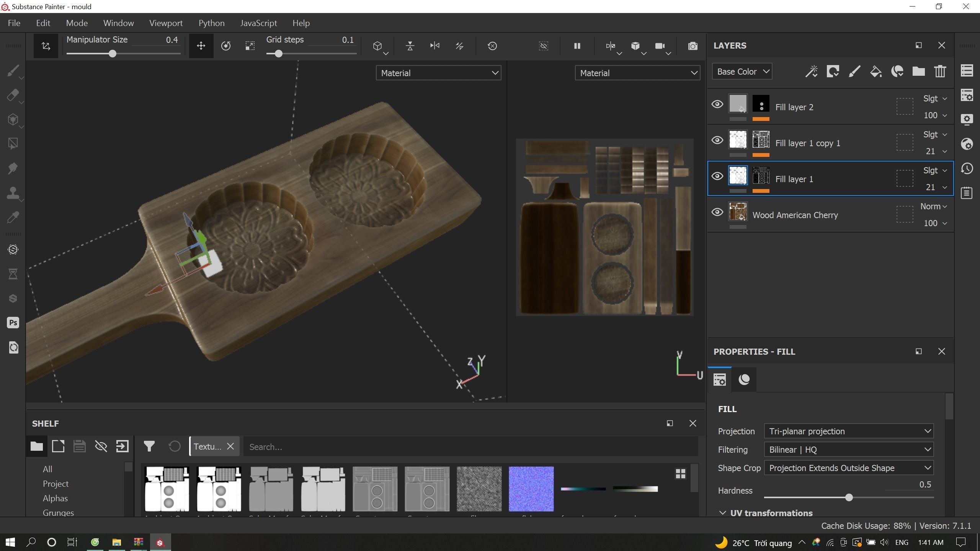The height and width of the screenshot is (551, 980).
Task: Open Display Settings from right sidebar
Action: pyautogui.click(x=967, y=119)
